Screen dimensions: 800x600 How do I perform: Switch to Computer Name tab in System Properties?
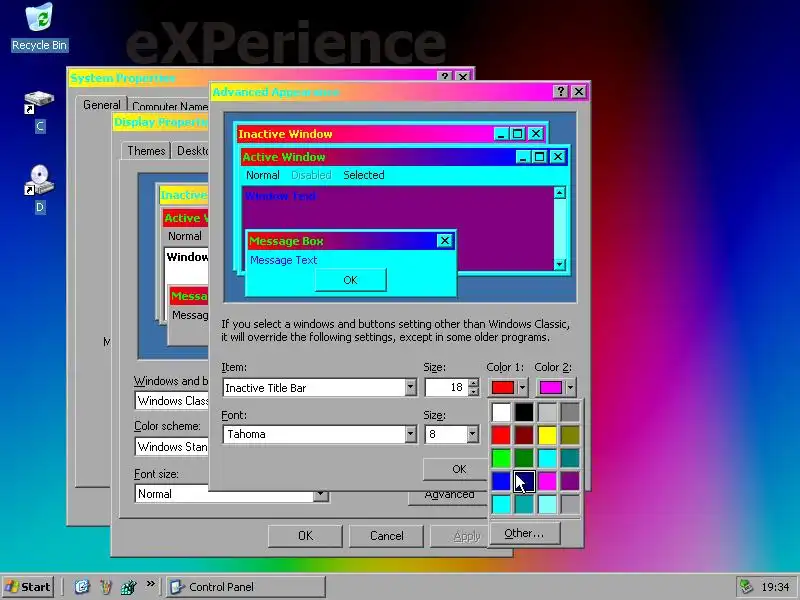tap(169, 106)
